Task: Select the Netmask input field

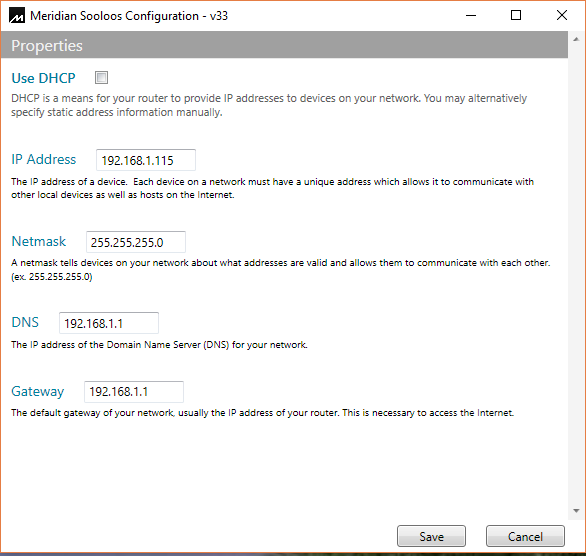Action: (136, 242)
